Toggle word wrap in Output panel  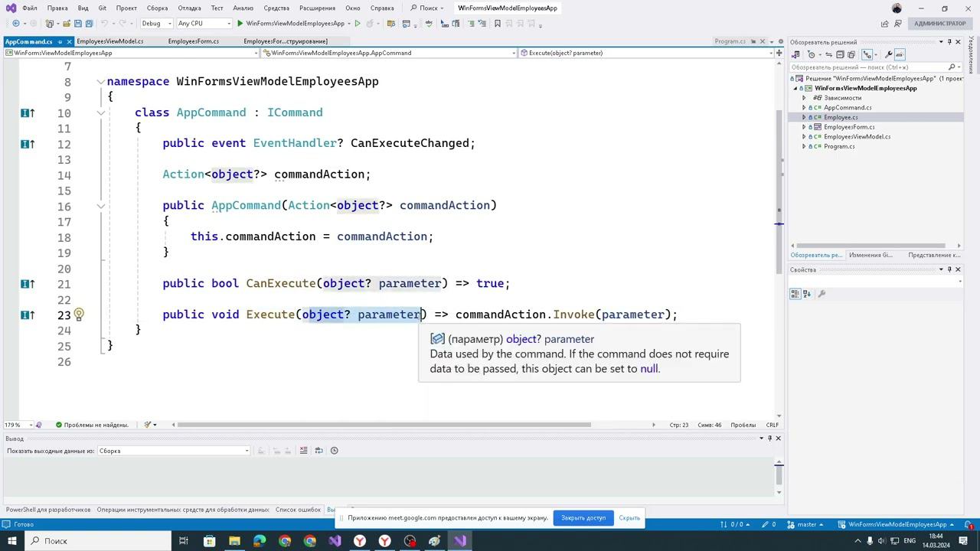point(319,451)
